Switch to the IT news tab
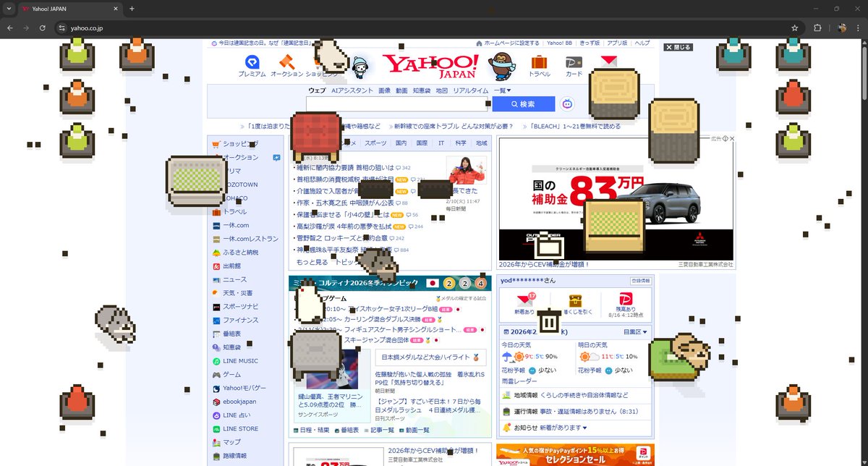This screenshot has width=868, height=466. [x=441, y=143]
